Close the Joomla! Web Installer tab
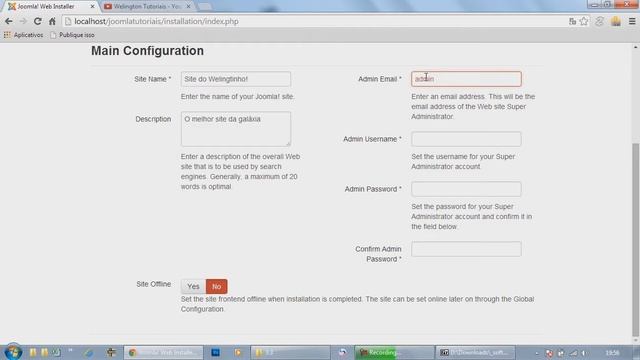 92,7
